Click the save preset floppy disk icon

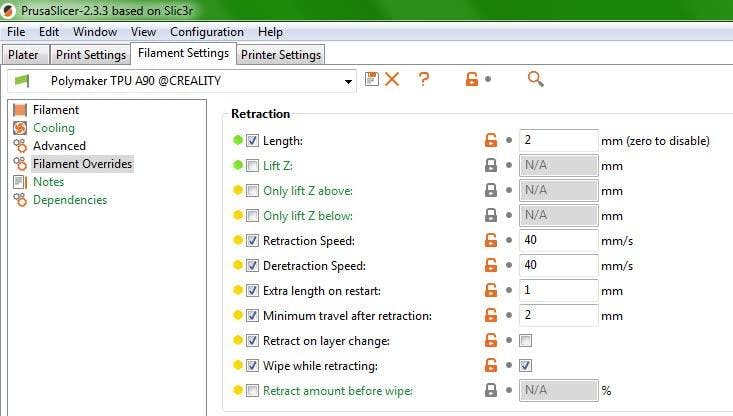click(x=372, y=79)
